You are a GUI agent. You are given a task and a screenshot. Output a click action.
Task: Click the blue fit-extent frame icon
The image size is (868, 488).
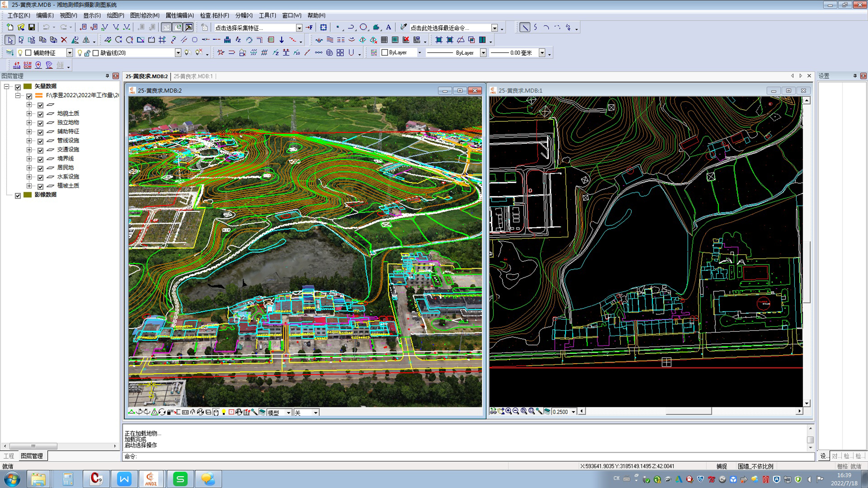tap(323, 27)
